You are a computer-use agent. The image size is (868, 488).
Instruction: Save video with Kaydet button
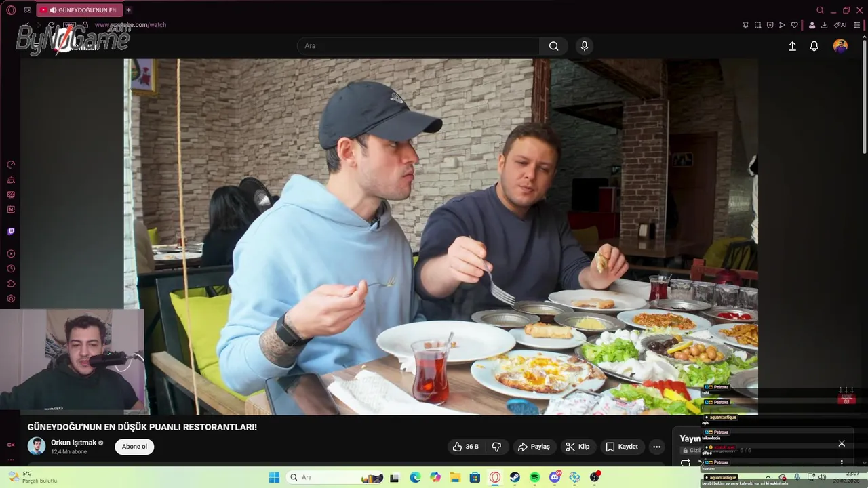(x=622, y=447)
